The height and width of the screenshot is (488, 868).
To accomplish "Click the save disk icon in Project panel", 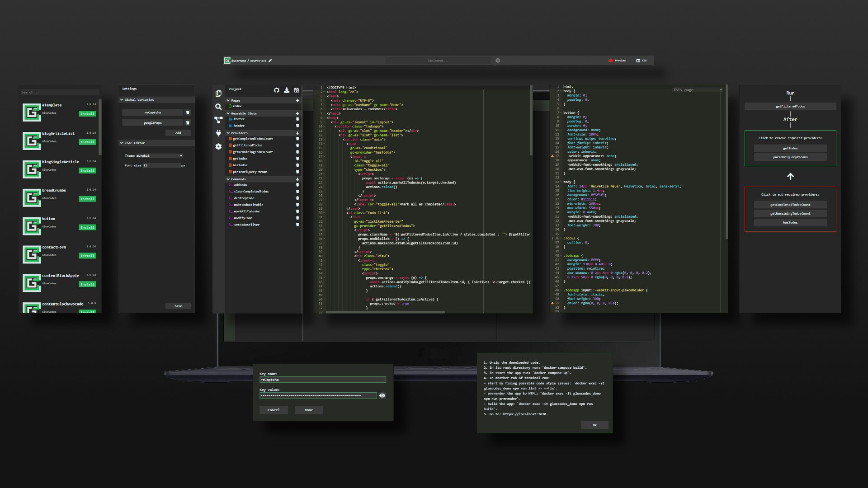I will pyautogui.click(x=297, y=90).
